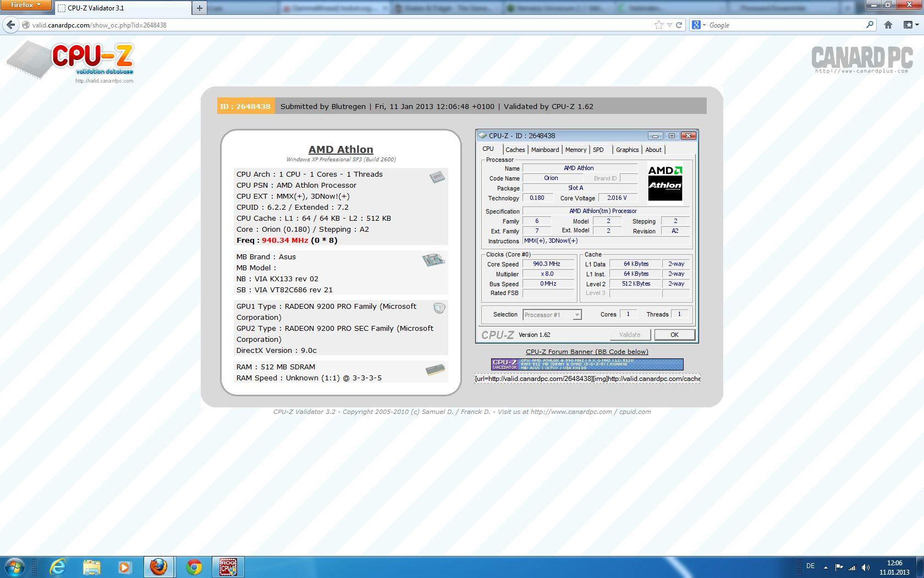Go back with the browser back arrow
The width and height of the screenshot is (924, 578).
point(10,25)
